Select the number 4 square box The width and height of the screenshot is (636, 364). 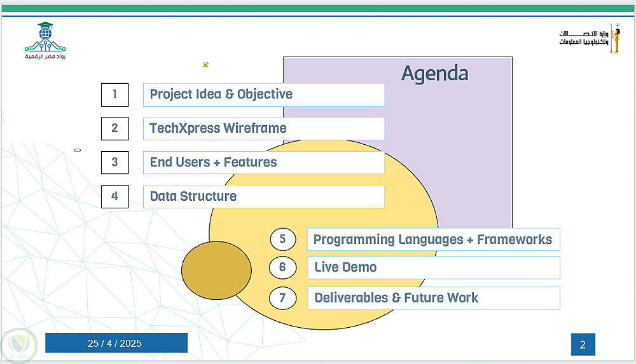[114, 196]
